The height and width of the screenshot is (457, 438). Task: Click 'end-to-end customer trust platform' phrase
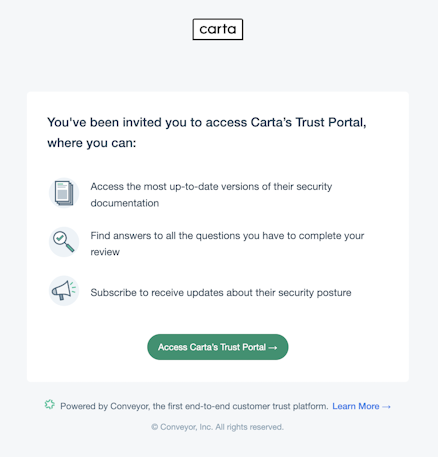(x=256, y=406)
